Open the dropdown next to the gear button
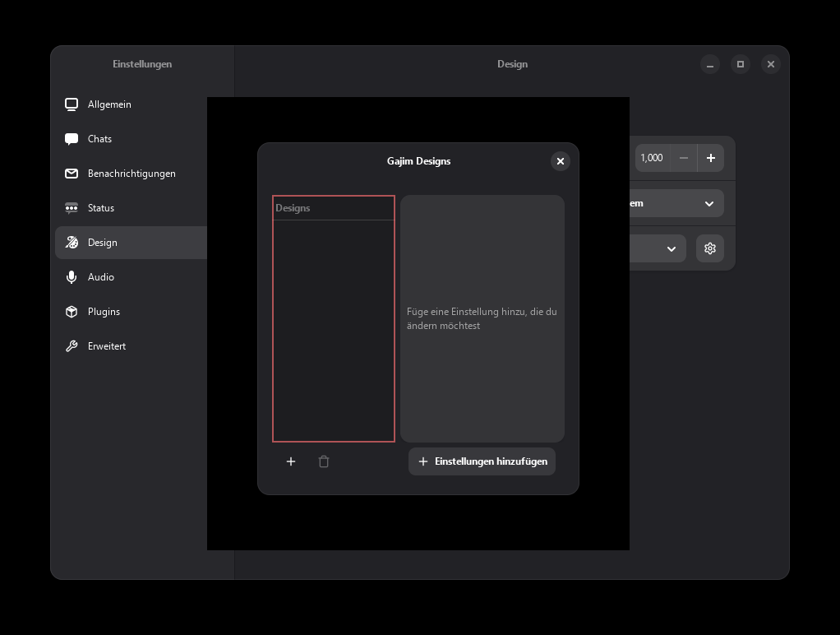This screenshot has height=635, width=840. click(x=659, y=248)
